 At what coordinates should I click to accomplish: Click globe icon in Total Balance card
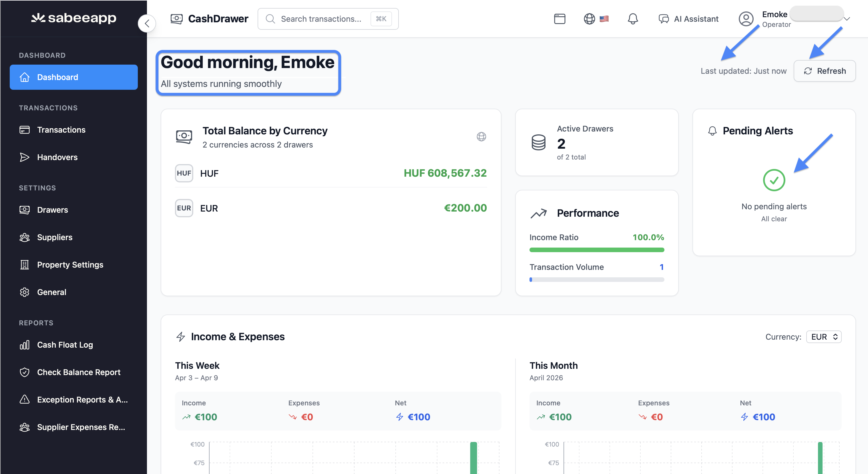click(481, 136)
